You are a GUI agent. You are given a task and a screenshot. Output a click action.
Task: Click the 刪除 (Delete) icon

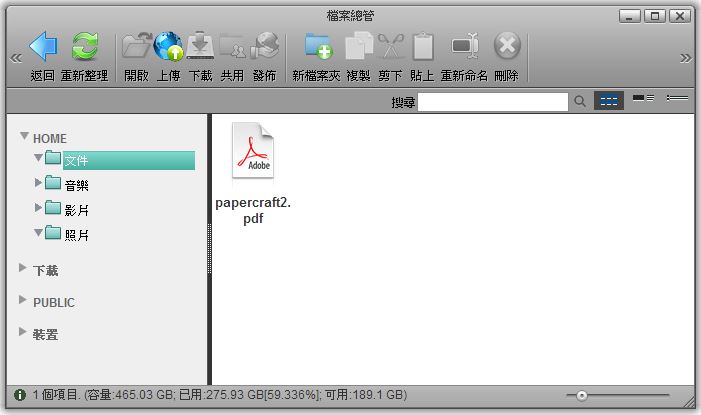point(506,46)
